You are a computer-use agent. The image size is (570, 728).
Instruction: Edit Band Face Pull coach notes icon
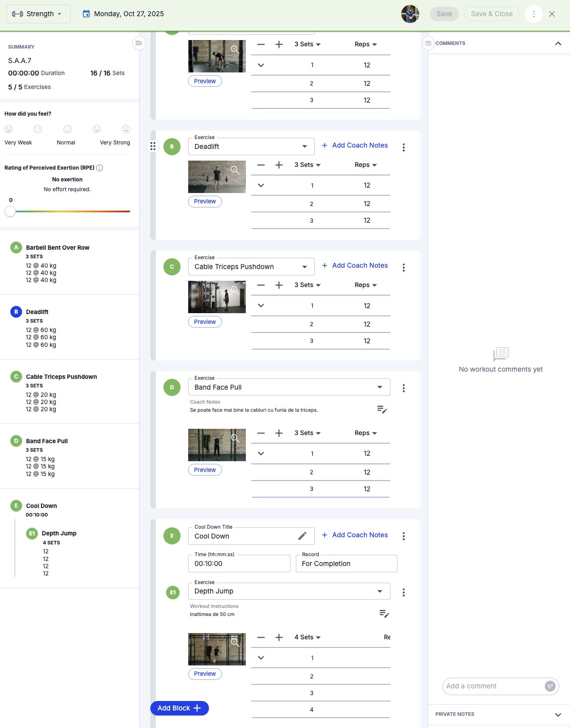pos(382,409)
